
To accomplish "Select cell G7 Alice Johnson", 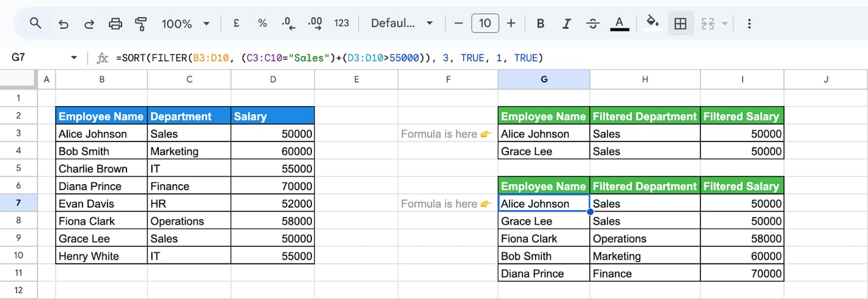I will tap(544, 204).
